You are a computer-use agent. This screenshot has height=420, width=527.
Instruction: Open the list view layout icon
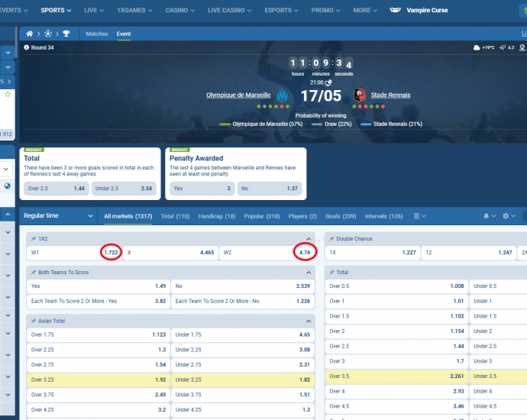click(416, 216)
